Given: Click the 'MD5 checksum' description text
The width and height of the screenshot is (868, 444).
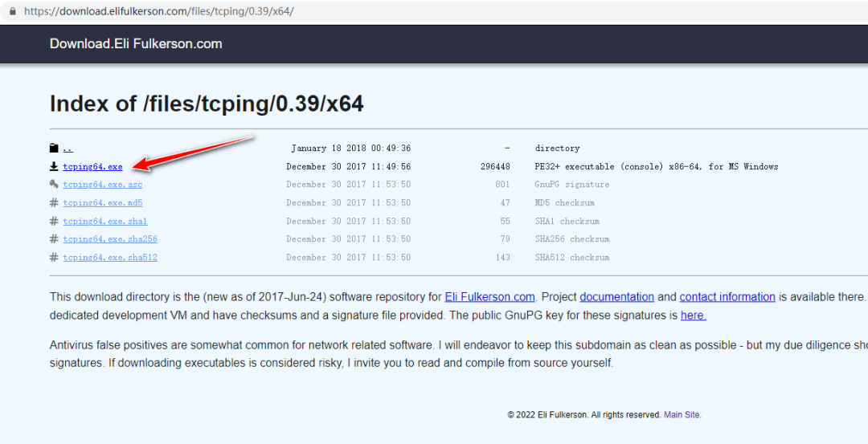Looking at the screenshot, I should 565,203.
